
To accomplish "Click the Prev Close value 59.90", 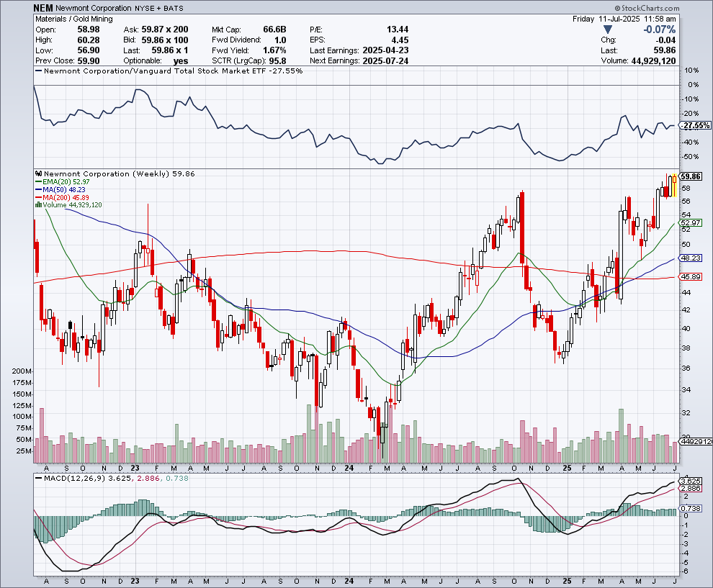I will (88, 61).
